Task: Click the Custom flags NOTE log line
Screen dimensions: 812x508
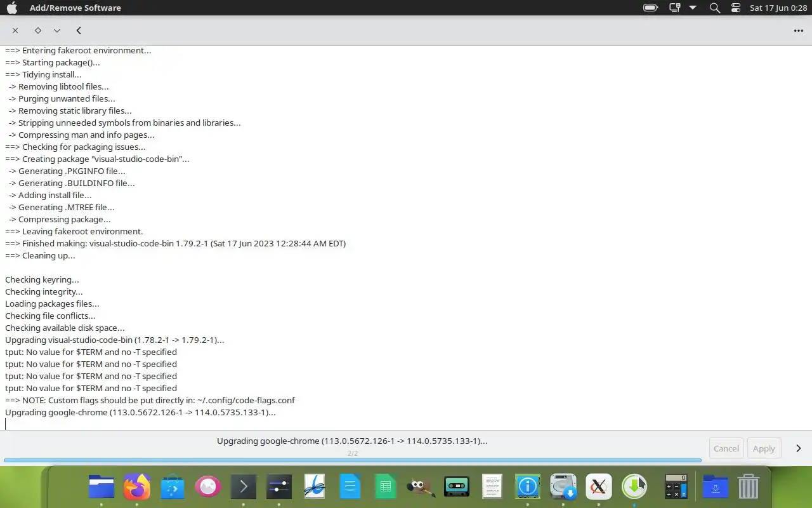Action: point(150,400)
